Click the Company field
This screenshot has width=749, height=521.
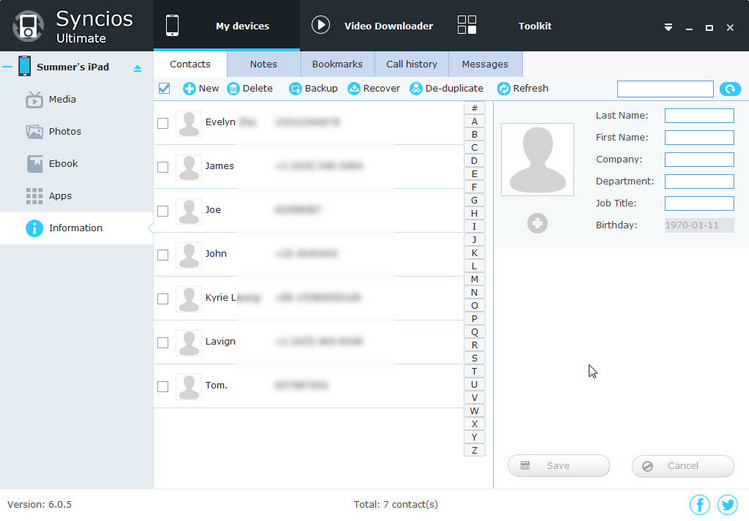[699, 159]
